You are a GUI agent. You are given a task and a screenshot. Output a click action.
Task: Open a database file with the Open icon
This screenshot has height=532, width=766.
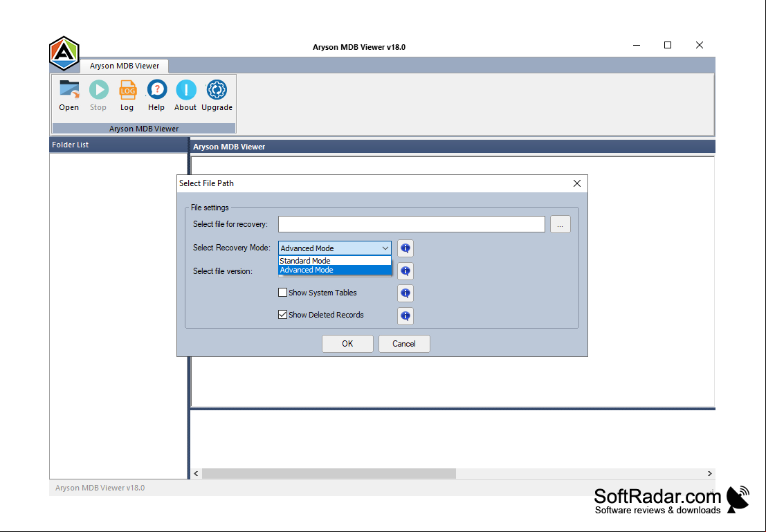69,90
